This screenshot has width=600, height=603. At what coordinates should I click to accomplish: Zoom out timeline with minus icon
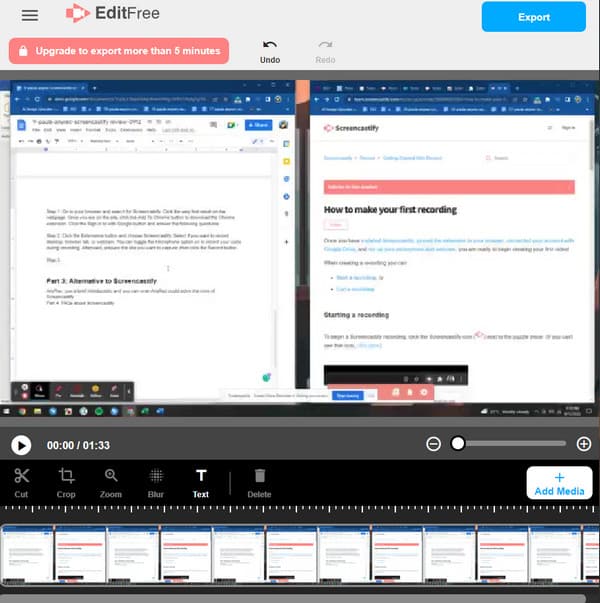click(433, 444)
